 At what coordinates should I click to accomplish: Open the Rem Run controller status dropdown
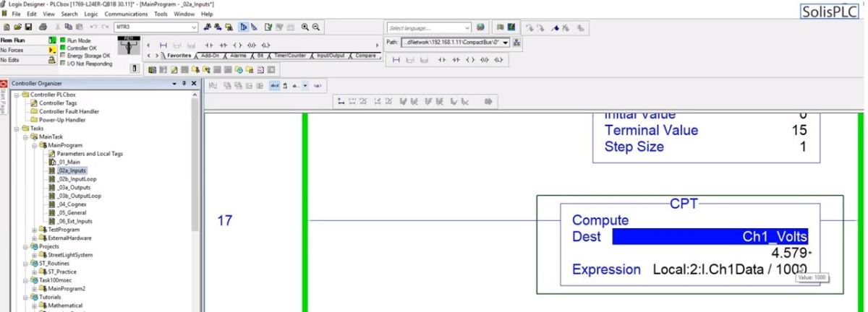[51, 40]
